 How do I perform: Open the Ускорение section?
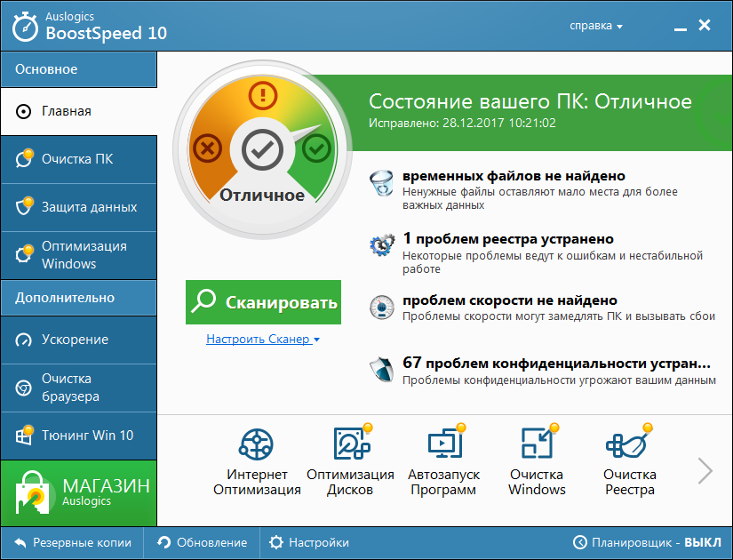tap(78, 340)
